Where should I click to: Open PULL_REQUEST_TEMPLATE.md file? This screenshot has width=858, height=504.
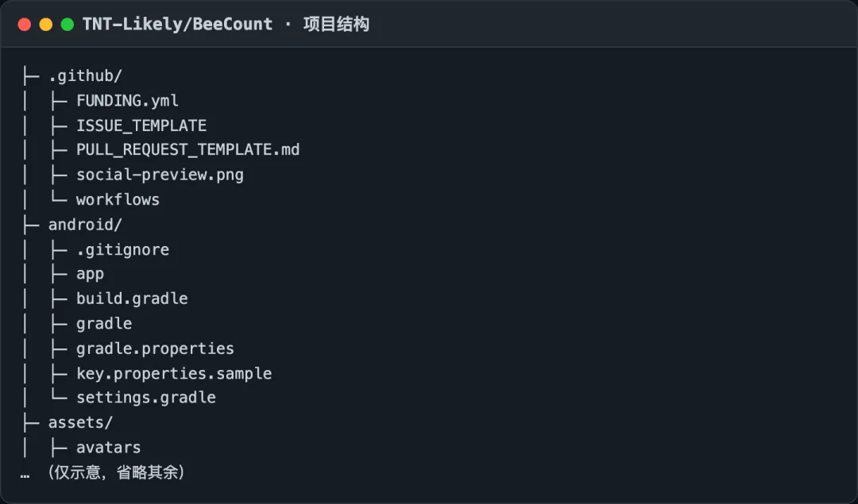click(x=187, y=150)
